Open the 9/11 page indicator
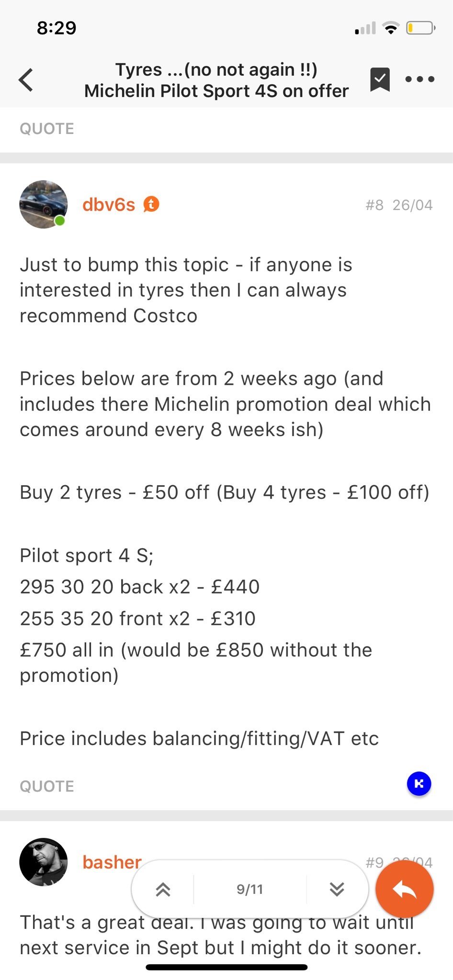453x980 pixels. point(249,889)
